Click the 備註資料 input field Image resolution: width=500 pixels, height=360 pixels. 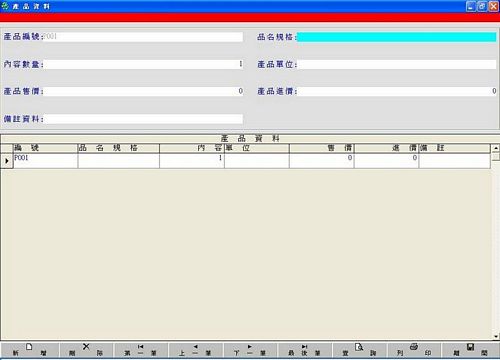tap(144, 119)
